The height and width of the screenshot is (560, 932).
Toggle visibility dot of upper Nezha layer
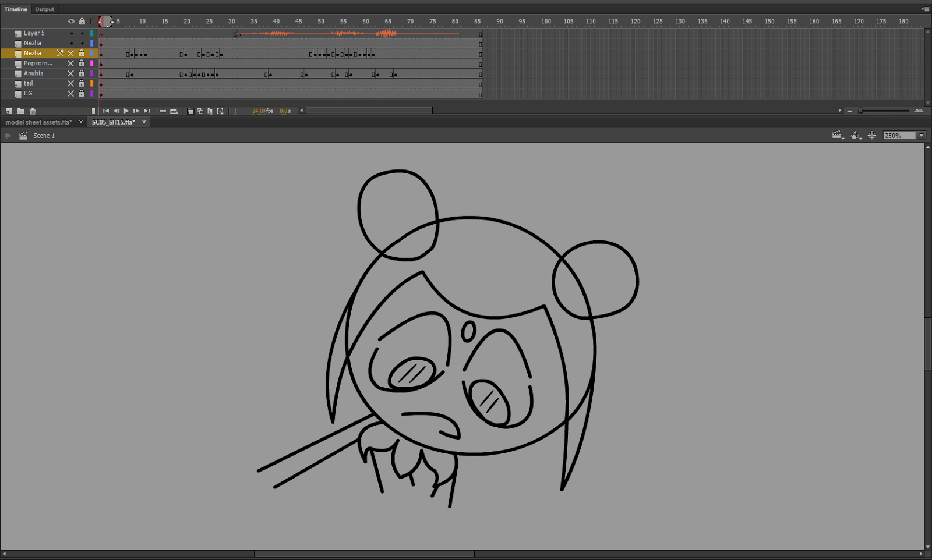(x=71, y=43)
